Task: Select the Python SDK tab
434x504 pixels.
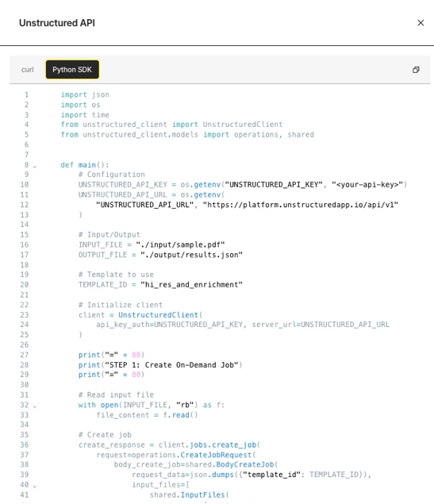Action: [72, 69]
